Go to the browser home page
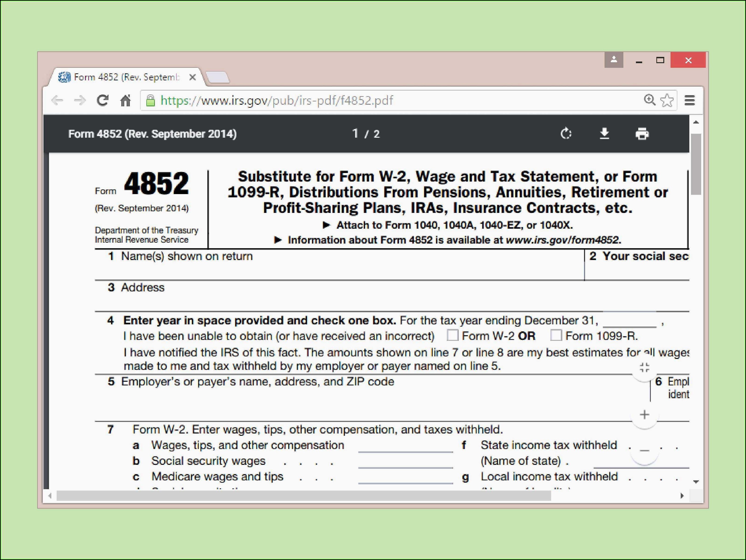This screenshot has height=560, width=746. pos(125,101)
